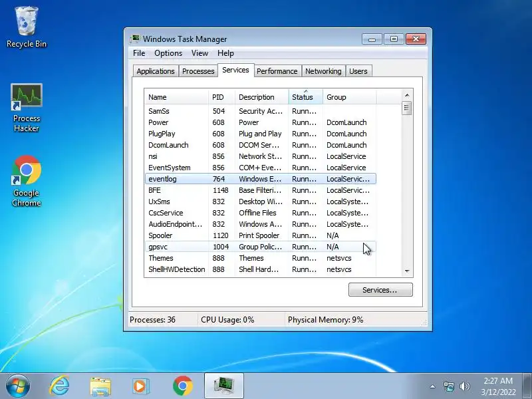Screen dimensions: 532x399
Task: Select the eventlog service row
Action: tap(261, 179)
